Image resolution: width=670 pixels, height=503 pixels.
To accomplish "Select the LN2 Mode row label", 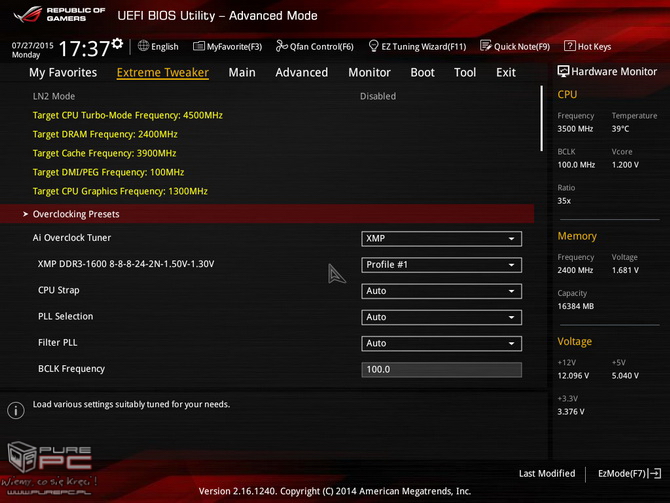I will (54, 96).
